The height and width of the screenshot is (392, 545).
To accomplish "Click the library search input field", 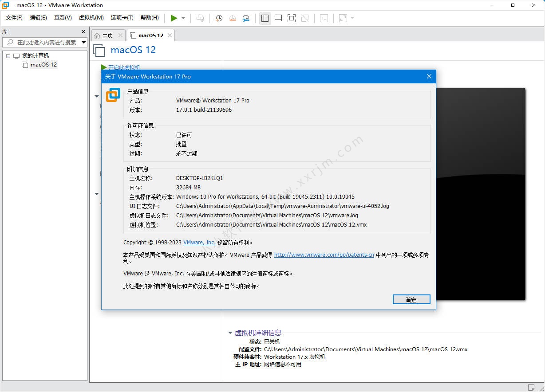I will pyautogui.click(x=42, y=42).
